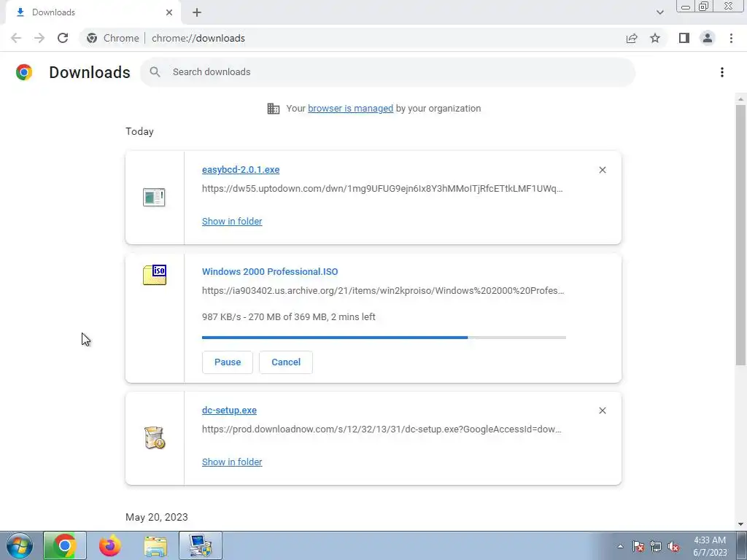Open dc-setup.exe file link
747x560 pixels.
pyautogui.click(x=229, y=410)
